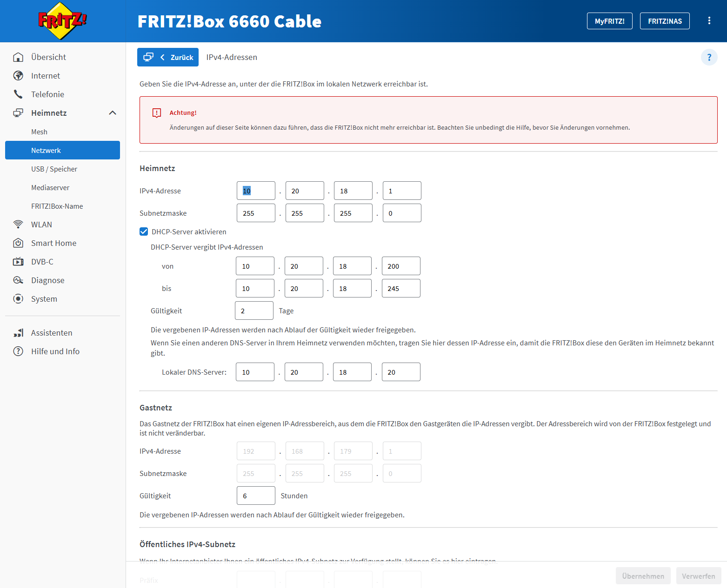Click the Assistenten wizard icon
Screen dimensions: 727x588
point(18,333)
